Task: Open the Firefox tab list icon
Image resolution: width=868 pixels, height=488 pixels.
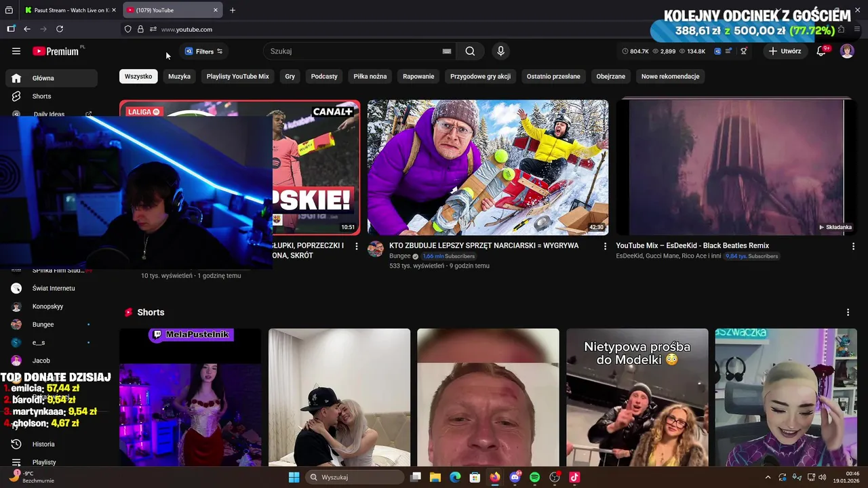Action: (x=9, y=10)
